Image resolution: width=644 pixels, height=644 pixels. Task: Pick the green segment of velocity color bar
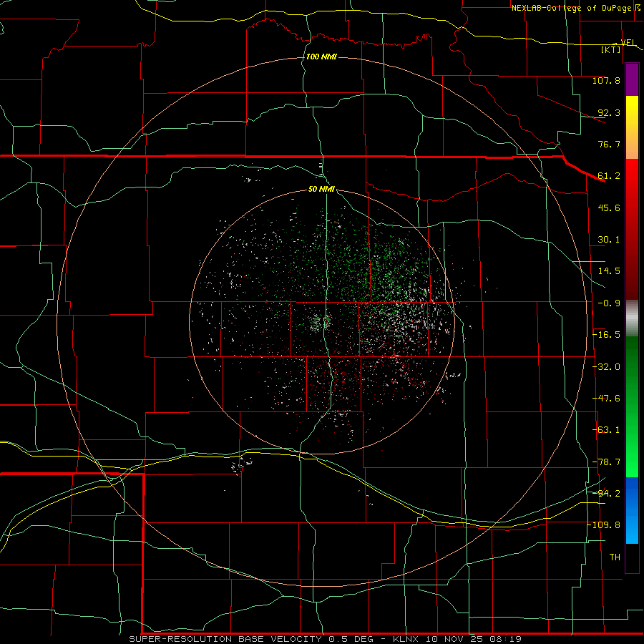(632, 406)
